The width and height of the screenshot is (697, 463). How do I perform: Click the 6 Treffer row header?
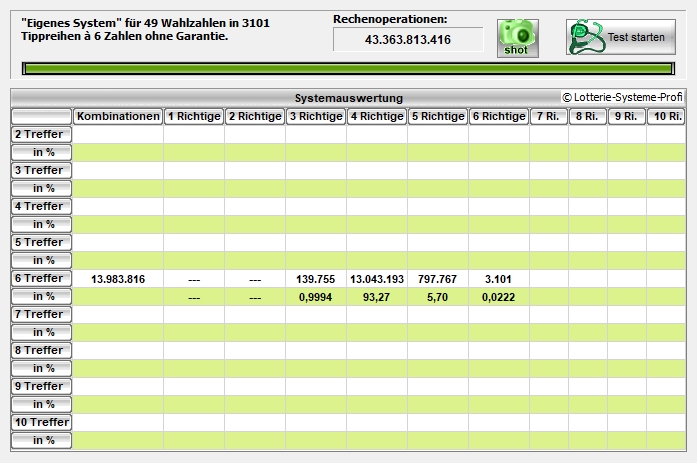point(41,278)
